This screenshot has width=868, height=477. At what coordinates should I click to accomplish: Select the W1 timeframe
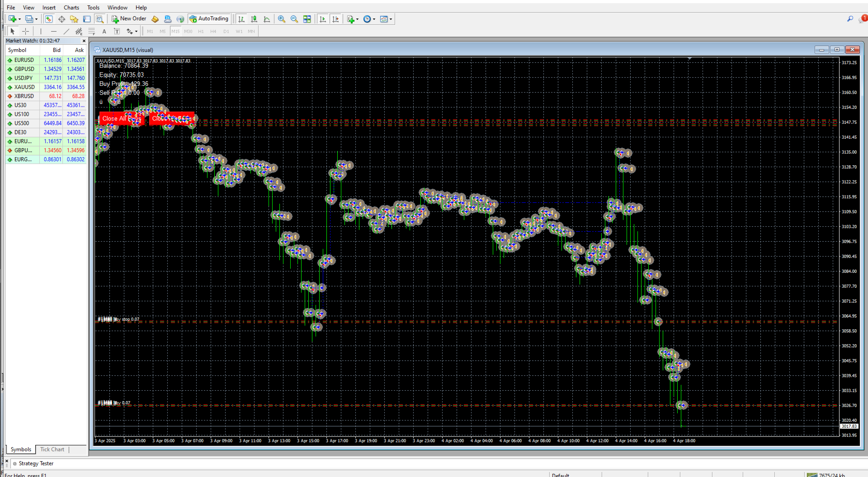tap(239, 31)
